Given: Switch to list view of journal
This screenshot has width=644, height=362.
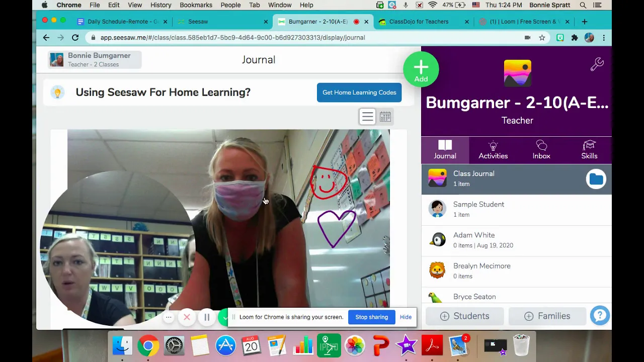Looking at the screenshot, I should (x=367, y=117).
